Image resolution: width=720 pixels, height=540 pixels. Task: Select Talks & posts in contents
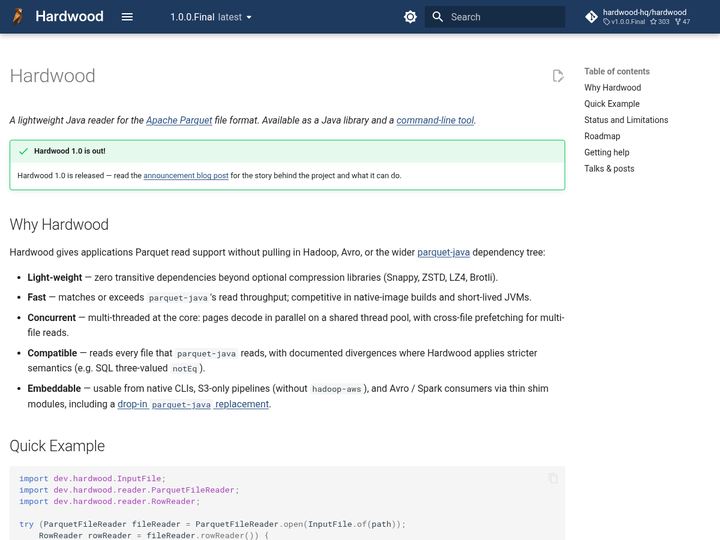[x=609, y=169]
